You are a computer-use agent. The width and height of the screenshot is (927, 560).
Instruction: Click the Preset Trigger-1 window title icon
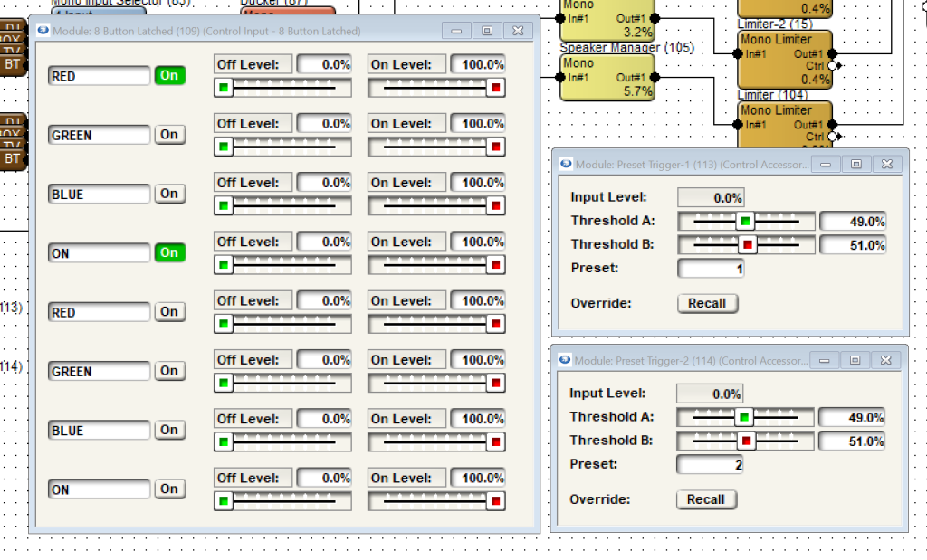pyautogui.click(x=566, y=164)
